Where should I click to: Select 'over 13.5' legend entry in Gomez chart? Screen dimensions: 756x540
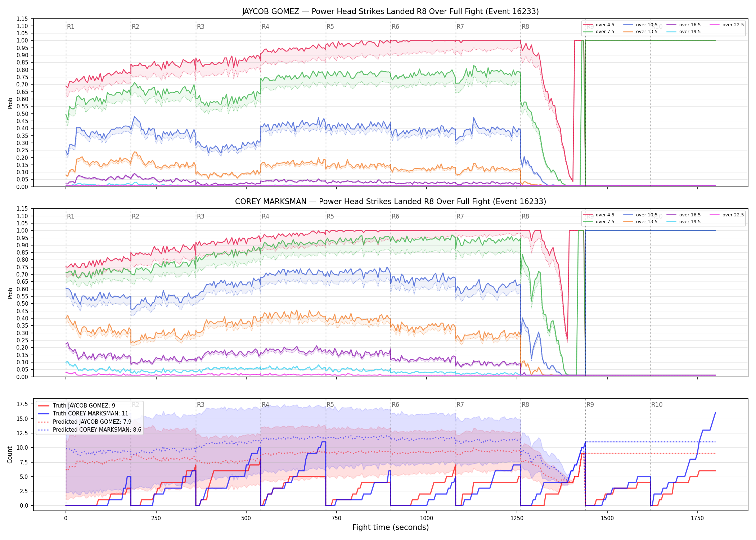pyautogui.click(x=640, y=32)
